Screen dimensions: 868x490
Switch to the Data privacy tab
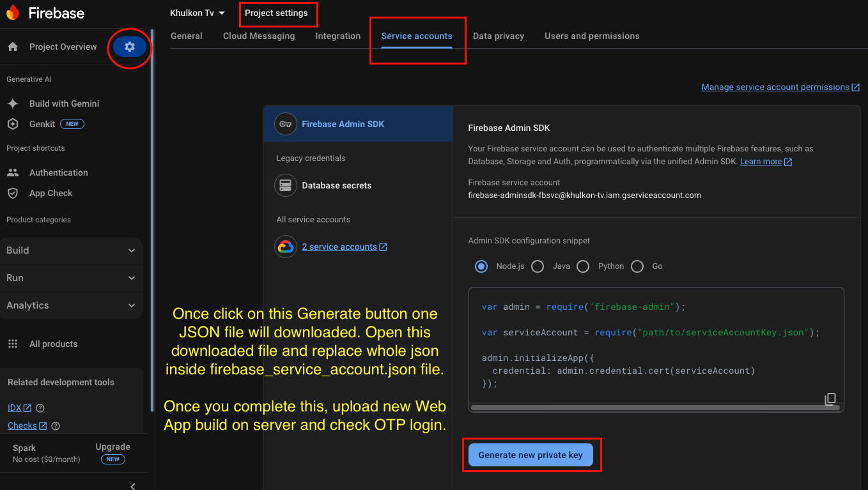(x=499, y=36)
